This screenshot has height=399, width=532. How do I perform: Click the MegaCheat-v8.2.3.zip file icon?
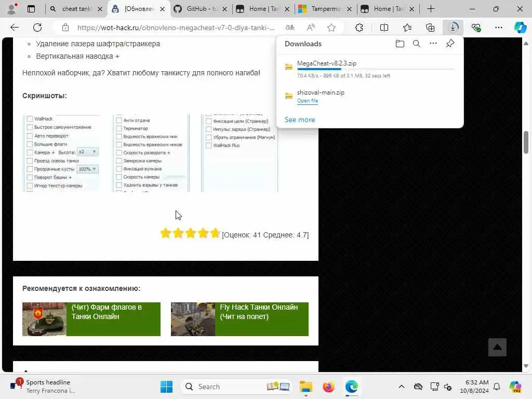pos(289,67)
